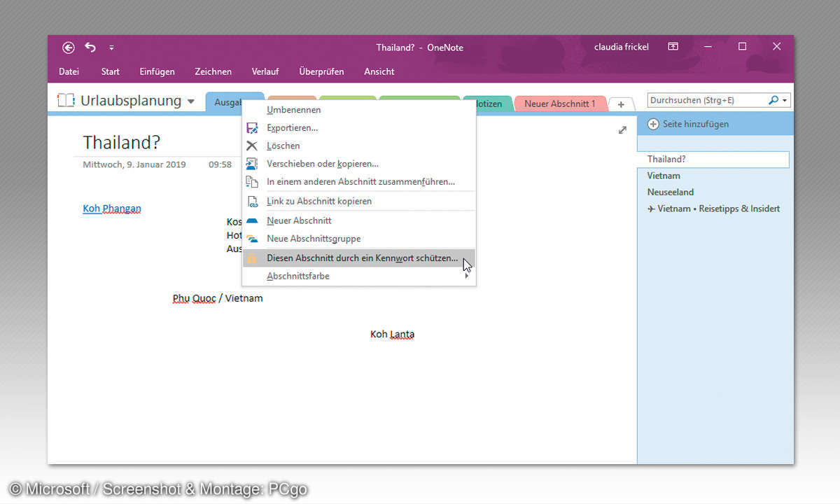Image resolution: width=840 pixels, height=504 pixels.
Task: Open the Vietnam Reisetipps & Insidert page
Action: click(713, 209)
